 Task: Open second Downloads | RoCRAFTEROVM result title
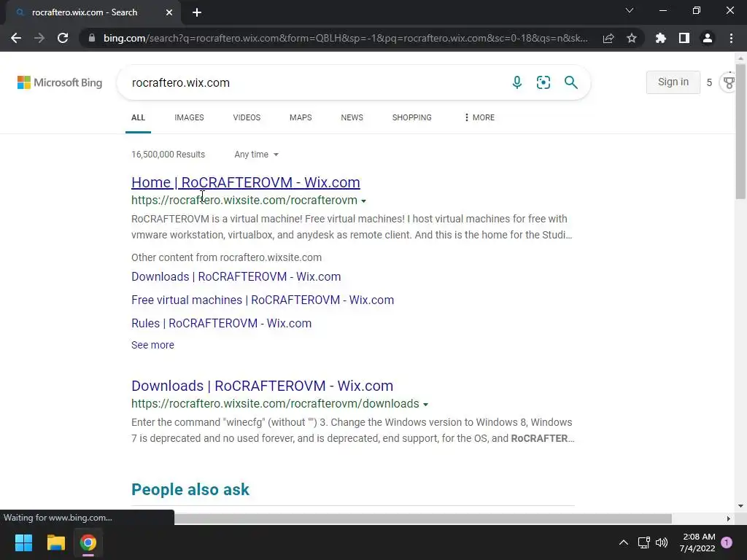263,386
